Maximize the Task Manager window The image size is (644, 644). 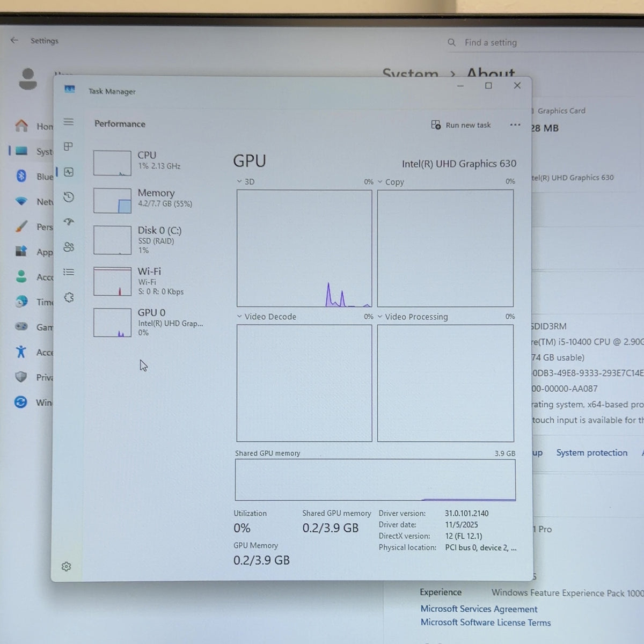click(x=488, y=86)
